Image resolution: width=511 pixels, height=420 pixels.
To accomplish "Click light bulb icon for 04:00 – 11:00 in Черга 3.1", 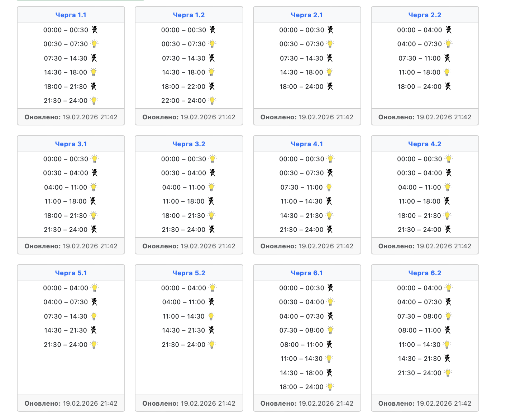I will (94, 187).
